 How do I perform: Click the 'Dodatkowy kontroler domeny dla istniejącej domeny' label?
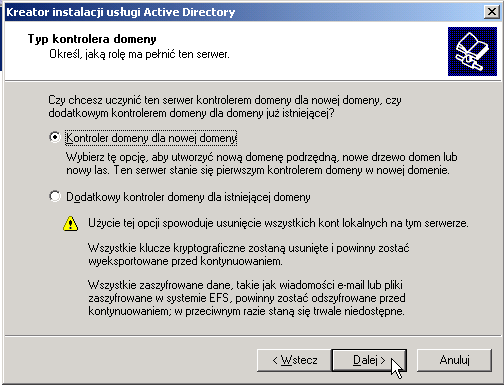point(188,197)
